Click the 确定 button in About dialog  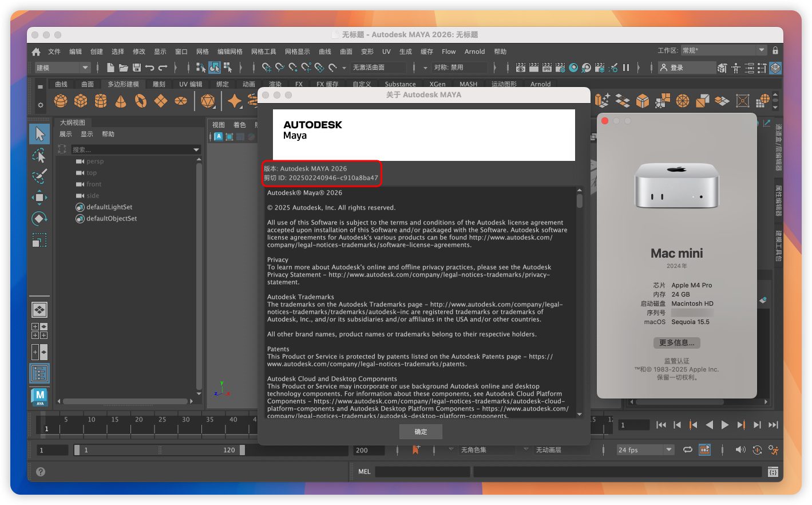tap(421, 432)
